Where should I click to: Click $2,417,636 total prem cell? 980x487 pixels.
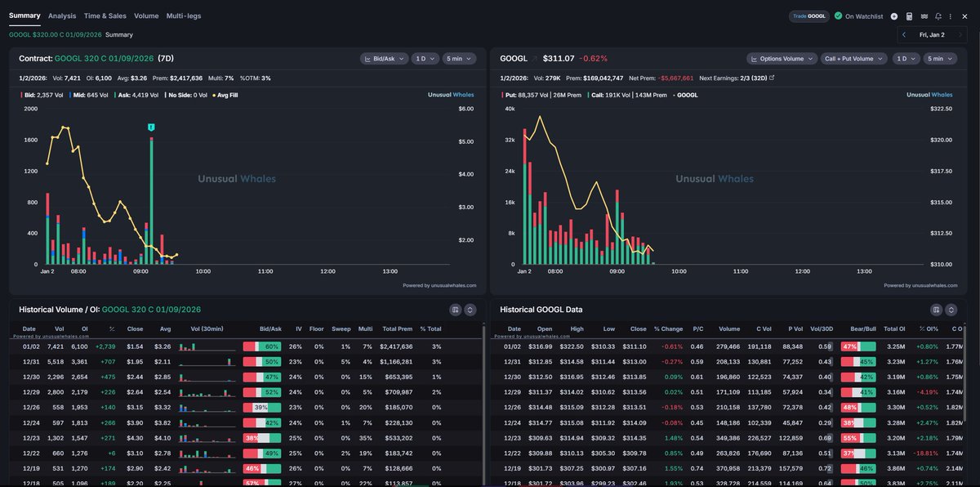coord(395,346)
